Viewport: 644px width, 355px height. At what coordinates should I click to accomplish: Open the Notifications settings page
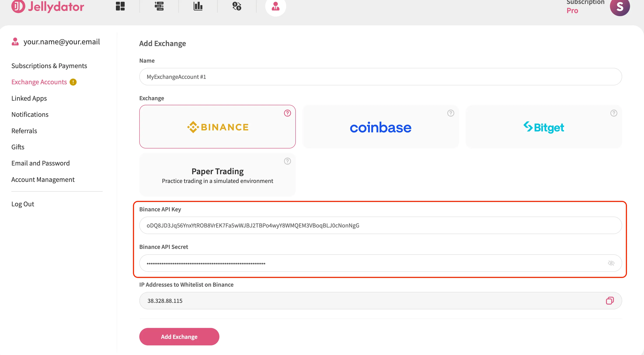(30, 114)
